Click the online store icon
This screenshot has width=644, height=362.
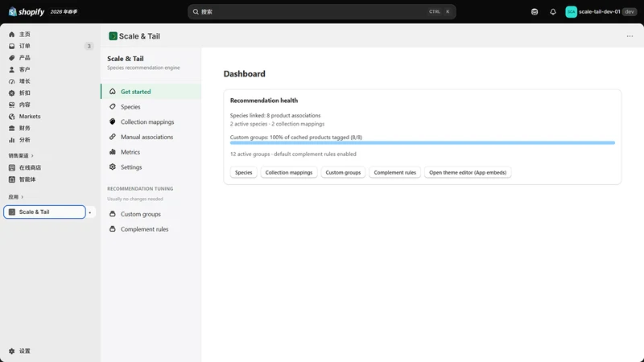11,167
